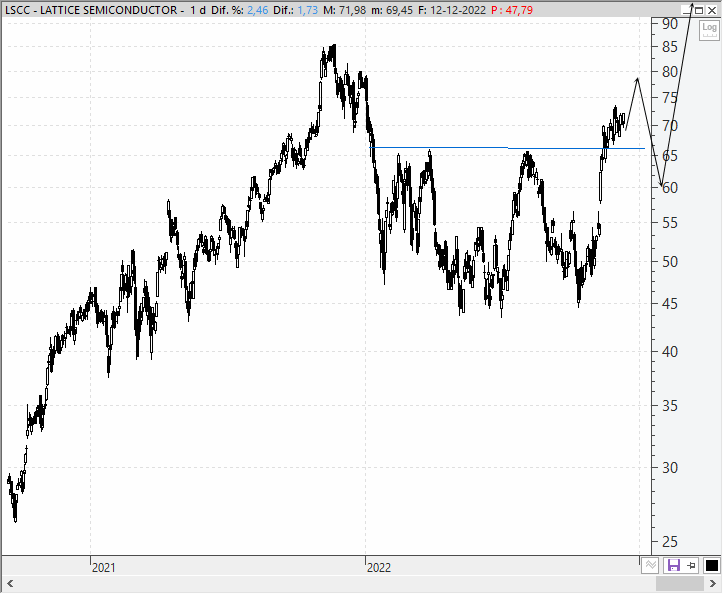Image resolution: width=723 pixels, height=594 pixels.
Task: Toggle the Log scale button
Action: (x=709, y=30)
